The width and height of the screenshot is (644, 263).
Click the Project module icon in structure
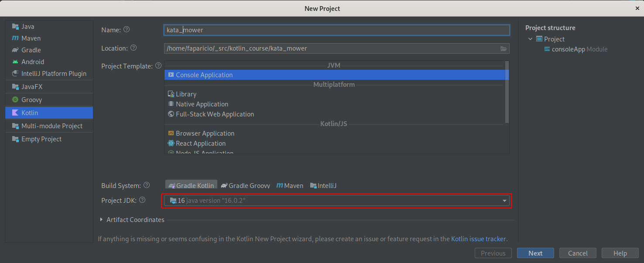coord(539,39)
